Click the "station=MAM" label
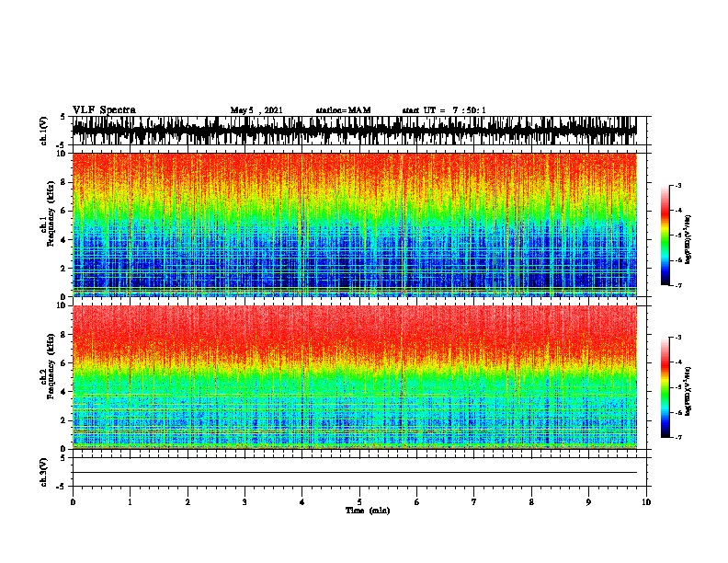Image resolution: width=728 pixels, height=563 pixels. tap(343, 110)
